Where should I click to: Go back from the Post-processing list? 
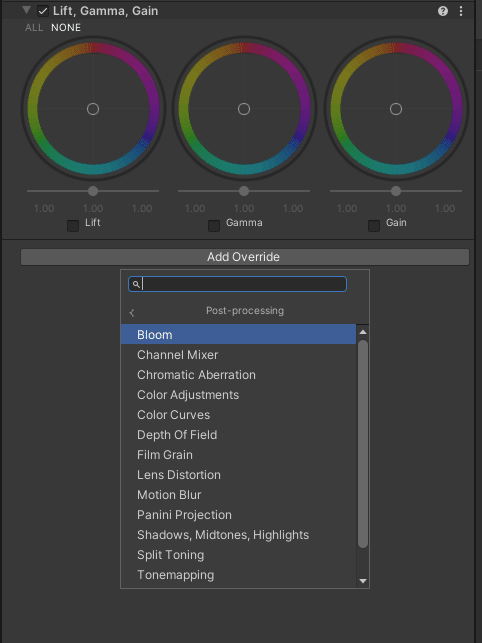coord(132,313)
